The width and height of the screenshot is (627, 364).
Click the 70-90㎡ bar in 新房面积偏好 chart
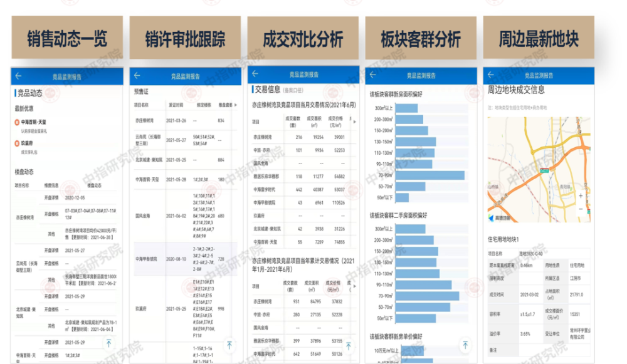click(x=430, y=175)
